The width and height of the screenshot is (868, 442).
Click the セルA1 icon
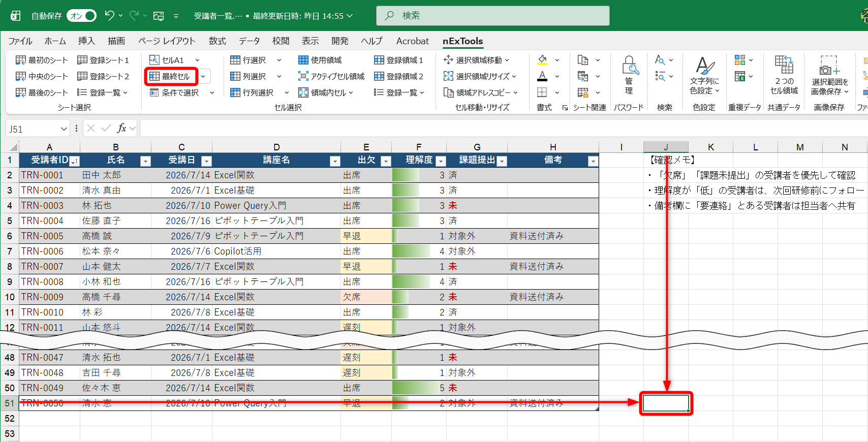click(x=154, y=60)
